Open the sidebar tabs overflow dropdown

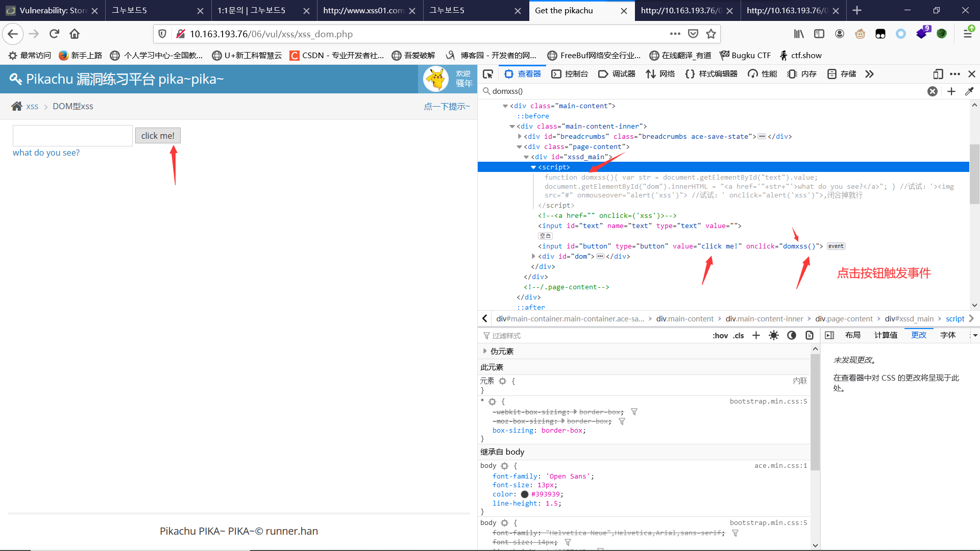pos(975,335)
